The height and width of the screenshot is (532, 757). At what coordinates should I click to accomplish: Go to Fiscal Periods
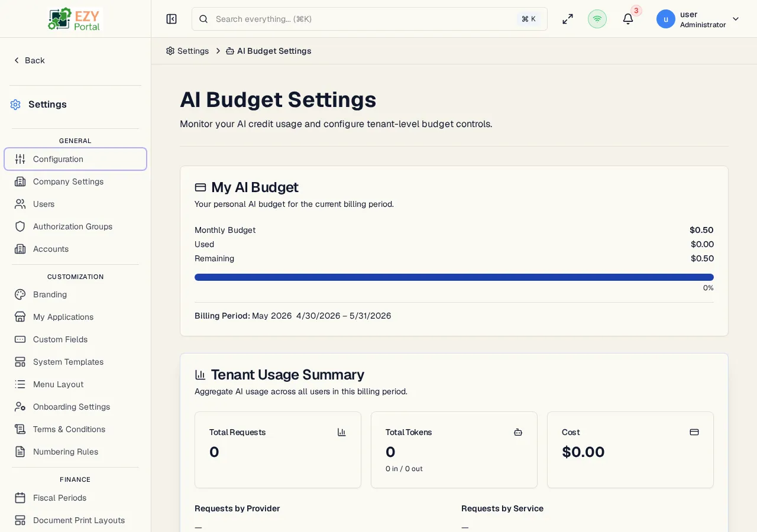(75, 498)
